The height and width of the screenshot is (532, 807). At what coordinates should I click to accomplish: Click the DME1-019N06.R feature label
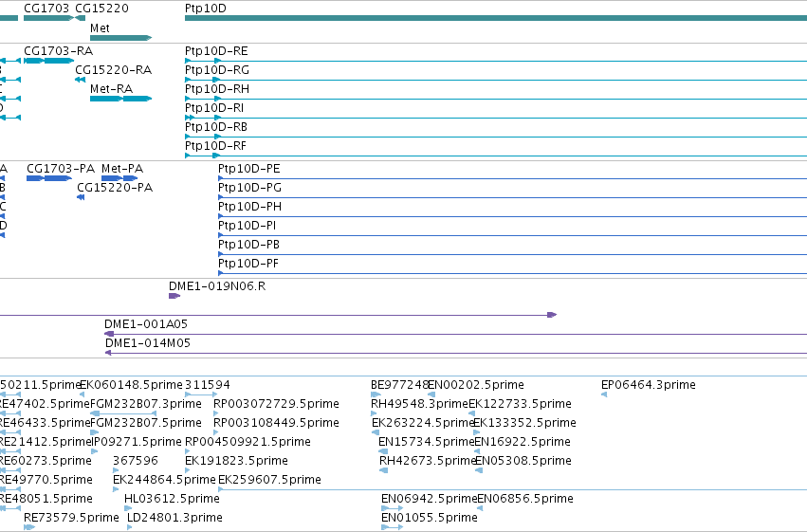pyautogui.click(x=217, y=286)
